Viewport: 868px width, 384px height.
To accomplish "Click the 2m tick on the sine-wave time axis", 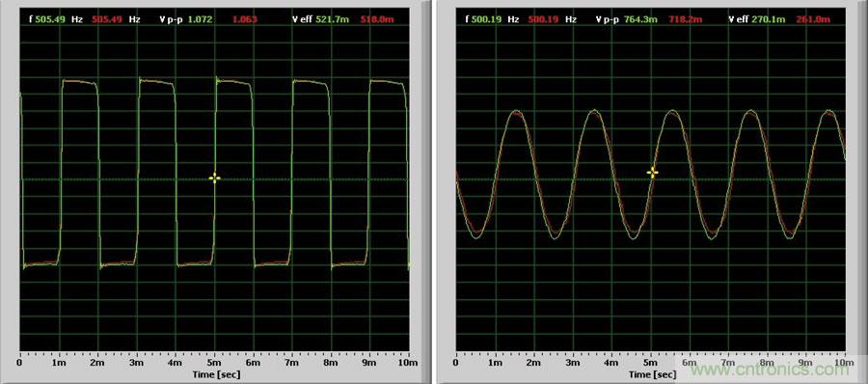I will tap(533, 363).
